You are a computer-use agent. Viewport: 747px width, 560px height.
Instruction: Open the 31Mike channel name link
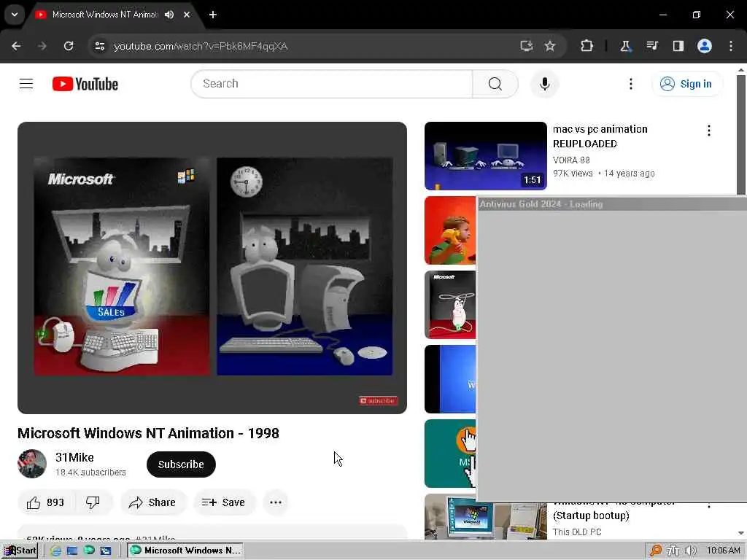75,457
